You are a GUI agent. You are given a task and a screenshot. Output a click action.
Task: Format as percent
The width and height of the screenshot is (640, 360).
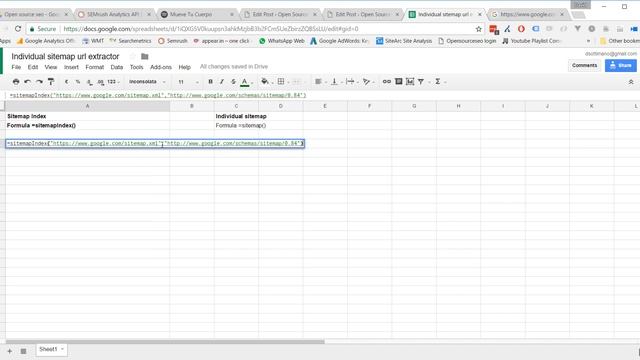[x=78, y=82]
